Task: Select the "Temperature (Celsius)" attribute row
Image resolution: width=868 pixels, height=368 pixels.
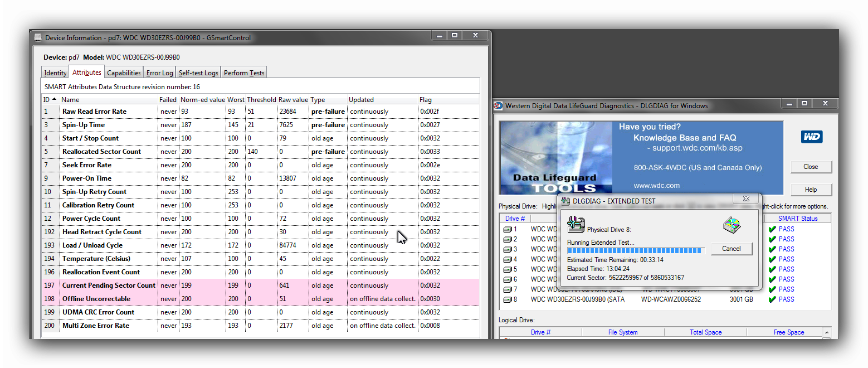Action: pyautogui.click(x=261, y=259)
